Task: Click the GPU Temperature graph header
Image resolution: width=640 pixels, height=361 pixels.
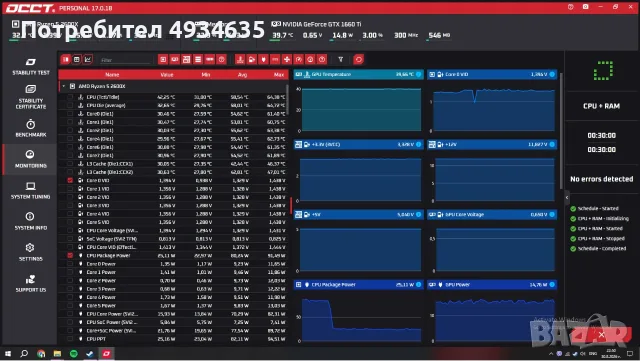Action: tap(358, 74)
